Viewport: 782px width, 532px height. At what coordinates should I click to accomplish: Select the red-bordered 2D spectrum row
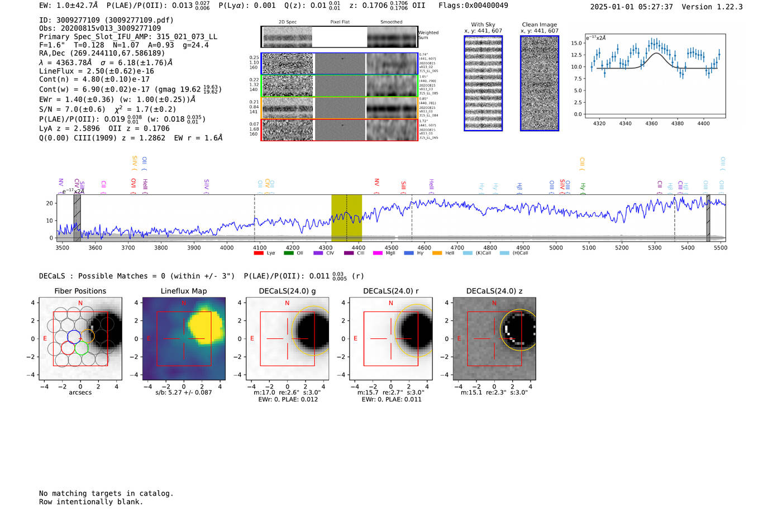[x=340, y=130]
